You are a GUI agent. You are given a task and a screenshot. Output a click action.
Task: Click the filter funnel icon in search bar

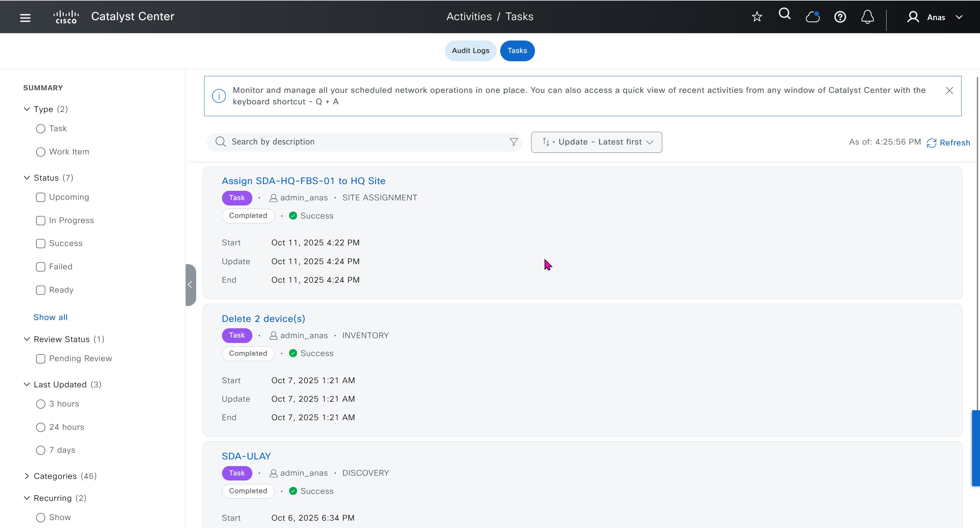click(514, 142)
